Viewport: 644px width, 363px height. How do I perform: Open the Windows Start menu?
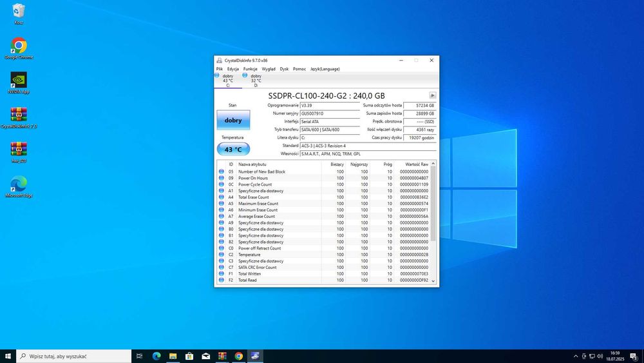[x=8, y=356]
